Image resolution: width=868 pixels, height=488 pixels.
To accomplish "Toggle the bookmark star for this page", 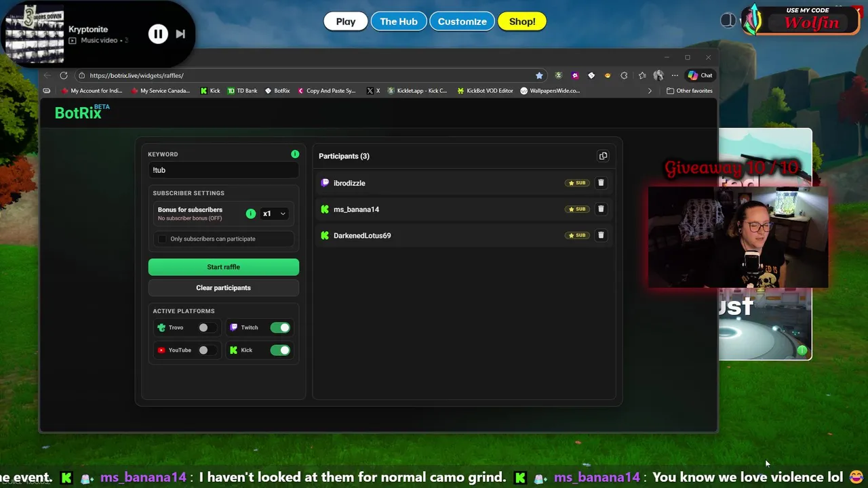I will click(x=539, y=75).
